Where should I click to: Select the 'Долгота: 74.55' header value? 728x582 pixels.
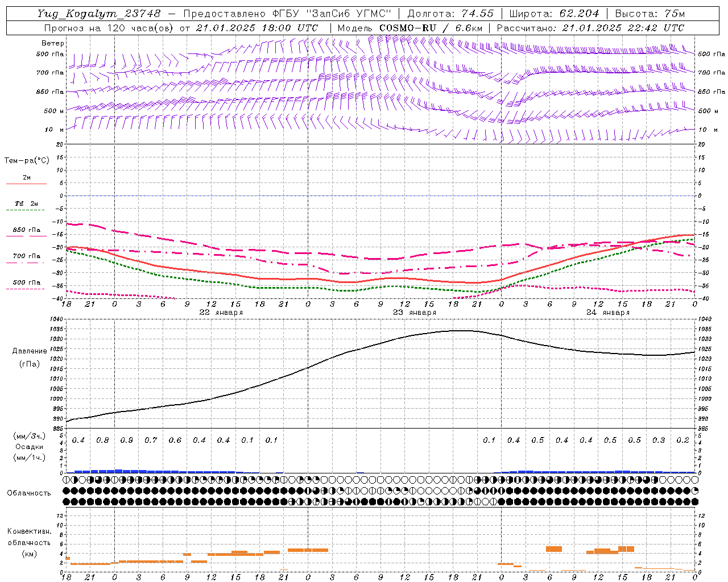pos(451,13)
